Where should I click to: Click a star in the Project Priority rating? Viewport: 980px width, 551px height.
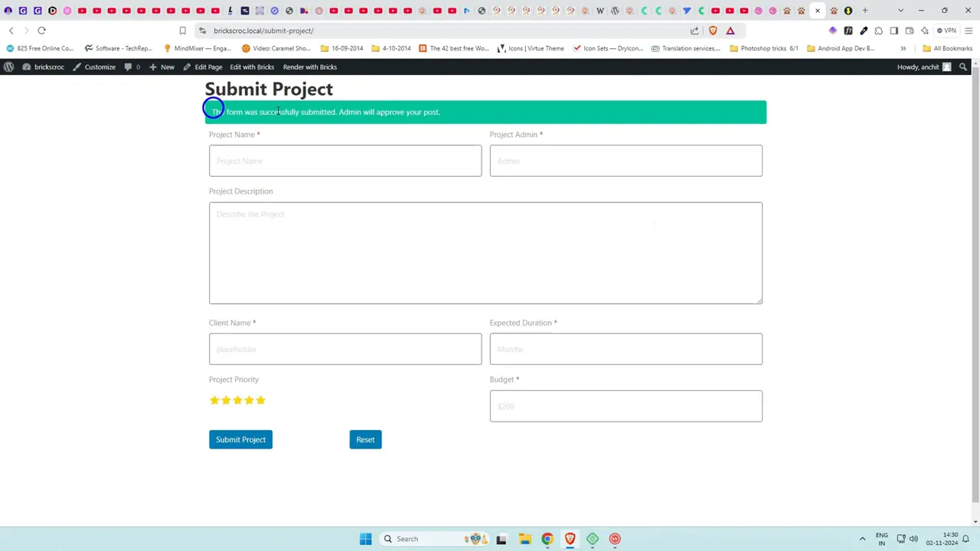pyautogui.click(x=237, y=399)
